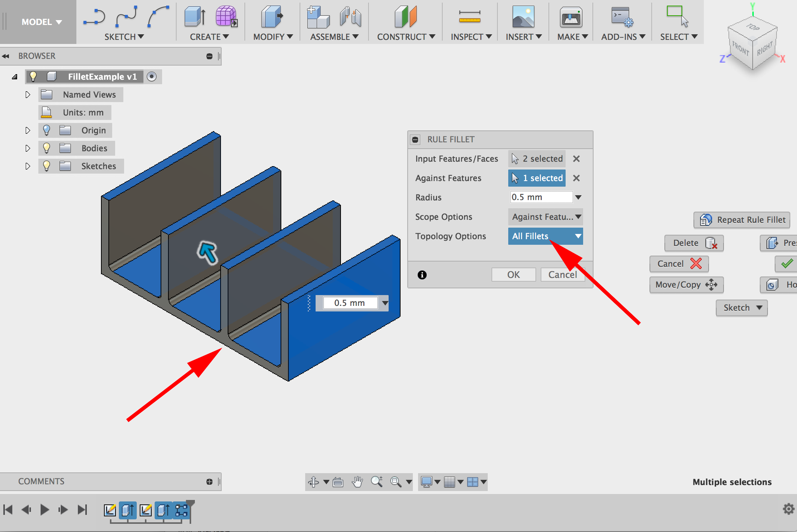
Task: Expand the Sketches tree node
Action: pos(28,166)
